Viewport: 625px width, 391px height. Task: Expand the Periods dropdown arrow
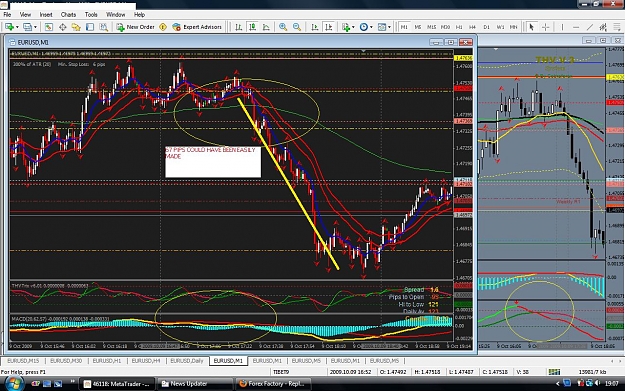[x=371, y=27]
